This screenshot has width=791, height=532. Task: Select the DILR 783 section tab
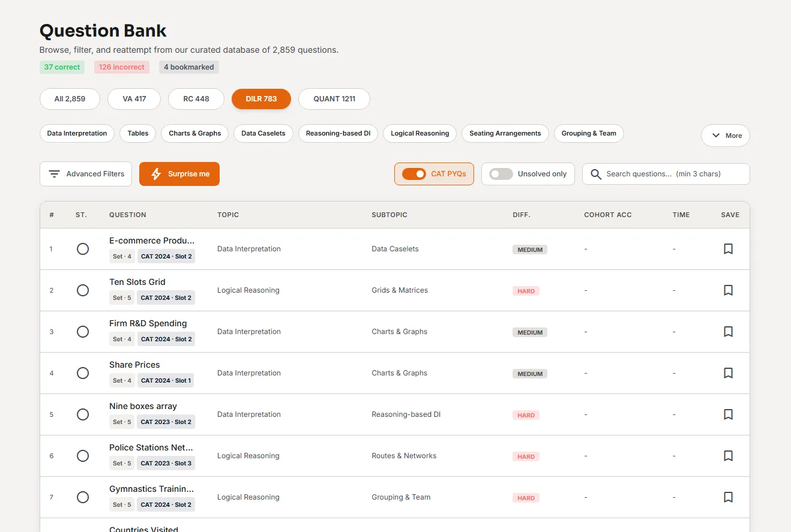click(261, 99)
